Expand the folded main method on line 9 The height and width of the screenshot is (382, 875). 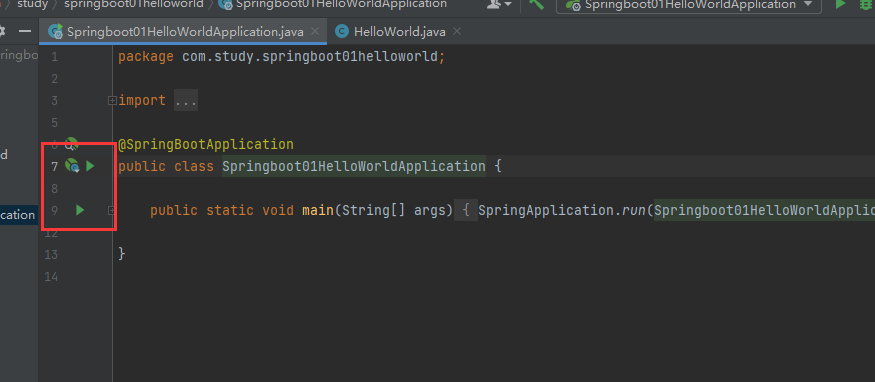point(112,211)
